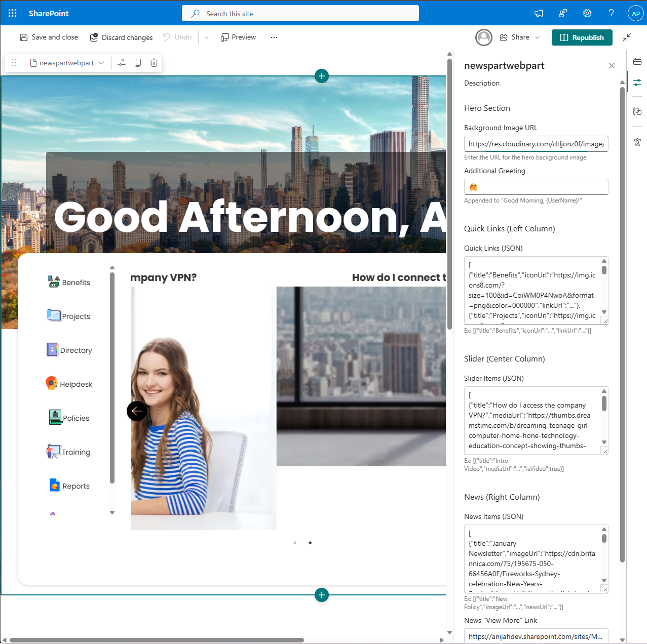
Task: Click the News View More Link field
Action: (x=536, y=636)
